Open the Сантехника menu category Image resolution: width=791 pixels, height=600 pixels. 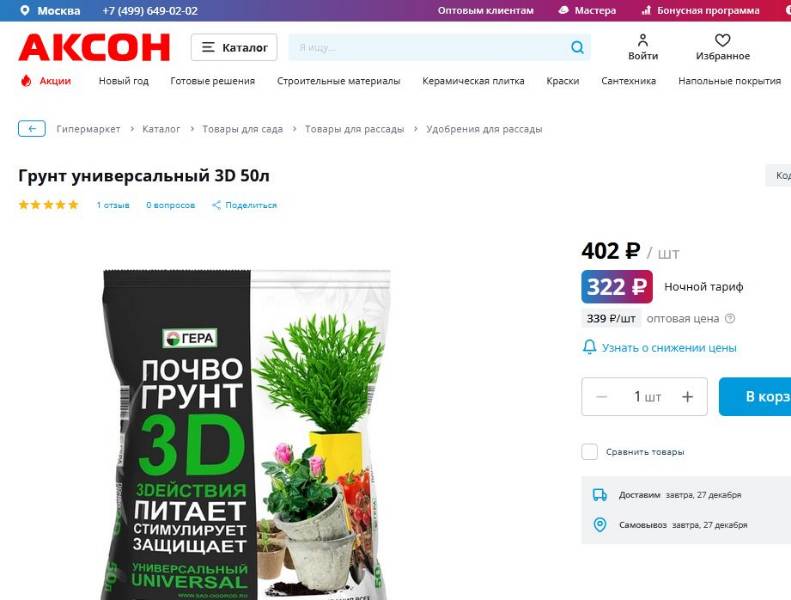(628, 81)
